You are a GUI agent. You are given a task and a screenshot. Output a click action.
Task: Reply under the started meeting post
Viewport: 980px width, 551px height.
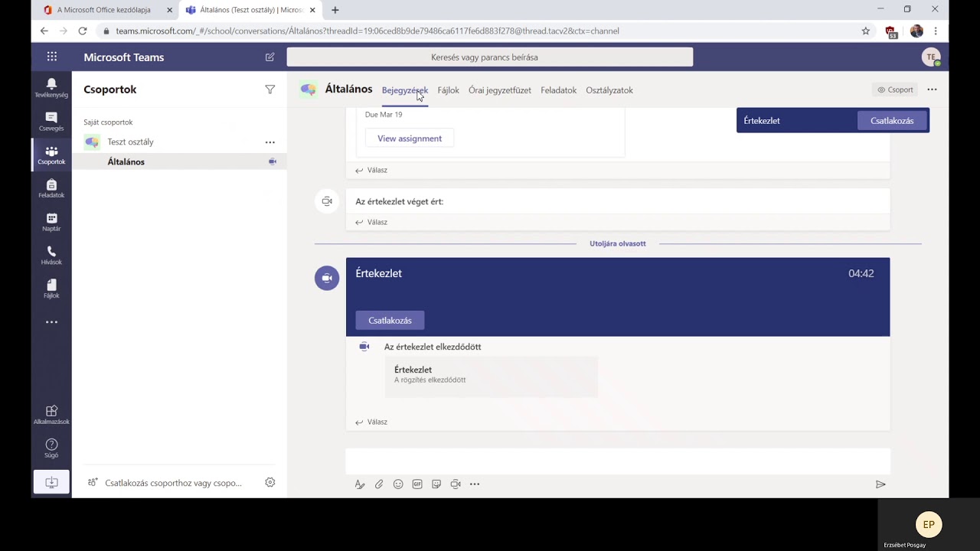click(x=371, y=422)
